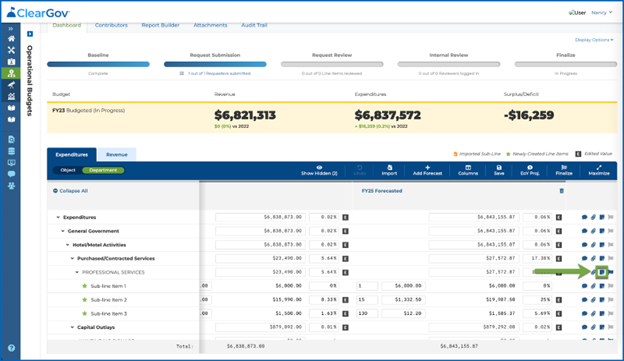This screenshot has height=361, width=624.
Task: Click the ClearGov logo
Action: [x=38, y=13]
